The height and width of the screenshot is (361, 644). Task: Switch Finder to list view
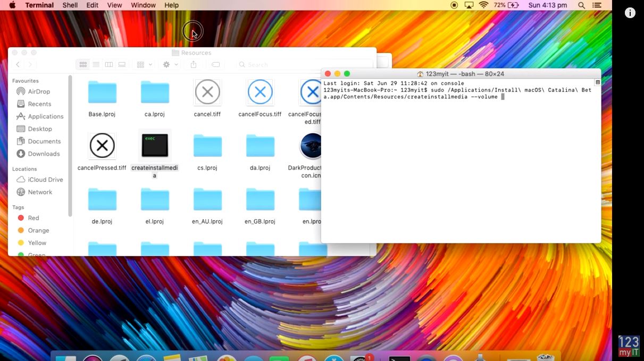click(x=96, y=64)
